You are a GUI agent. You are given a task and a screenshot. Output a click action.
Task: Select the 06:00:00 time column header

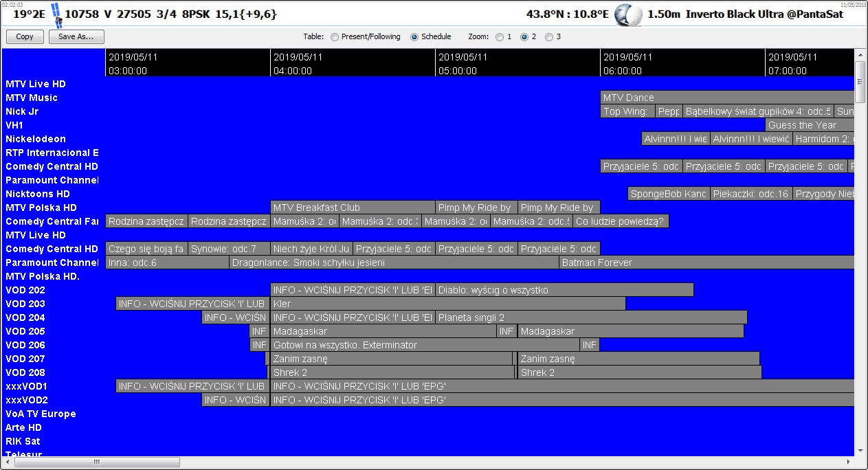click(x=682, y=63)
